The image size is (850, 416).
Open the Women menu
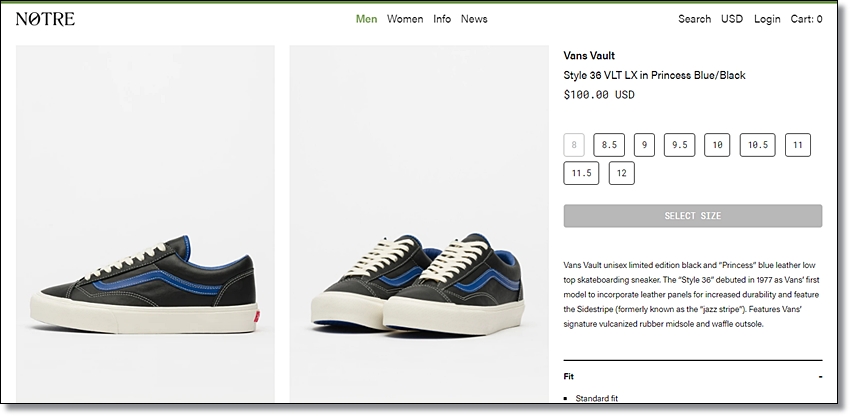[x=405, y=19]
